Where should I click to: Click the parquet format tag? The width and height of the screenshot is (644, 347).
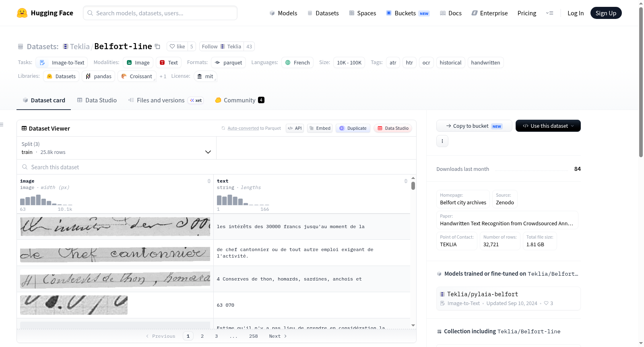point(228,62)
